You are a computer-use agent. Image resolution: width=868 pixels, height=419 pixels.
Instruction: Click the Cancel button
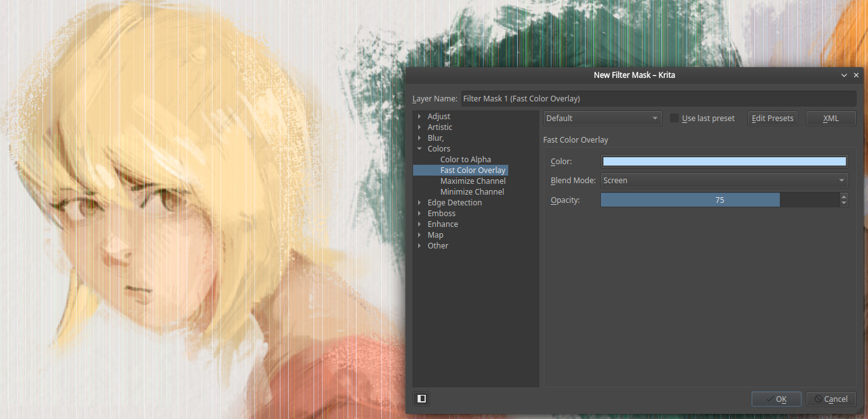pyautogui.click(x=831, y=399)
